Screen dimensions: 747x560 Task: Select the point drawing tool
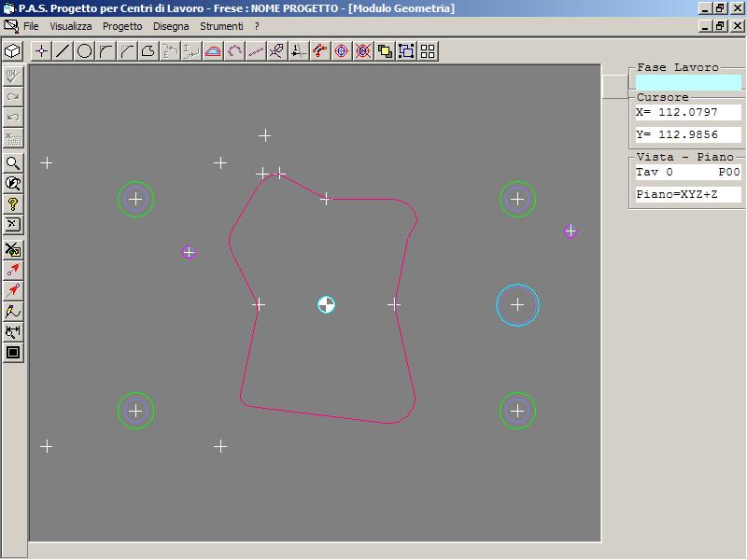[x=41, y=51]
